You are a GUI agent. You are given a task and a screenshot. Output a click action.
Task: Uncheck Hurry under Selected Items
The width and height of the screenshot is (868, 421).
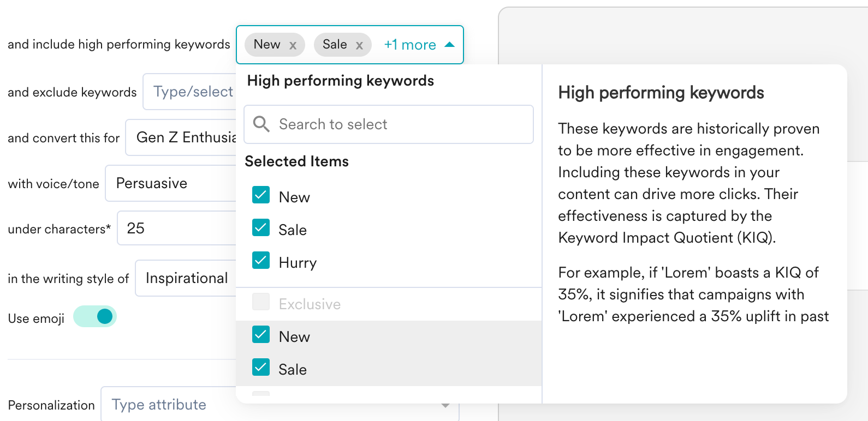click(x=261, y=261)
